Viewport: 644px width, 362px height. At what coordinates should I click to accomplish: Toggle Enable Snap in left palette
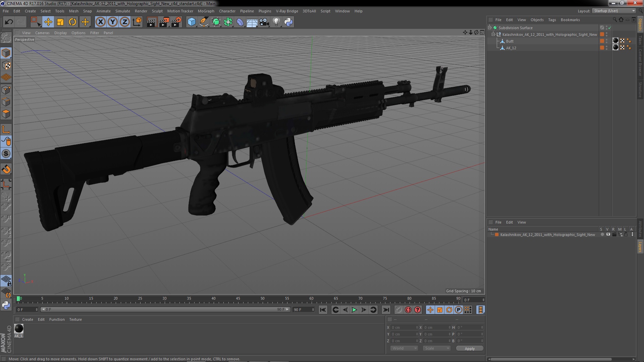coord(6,170)
